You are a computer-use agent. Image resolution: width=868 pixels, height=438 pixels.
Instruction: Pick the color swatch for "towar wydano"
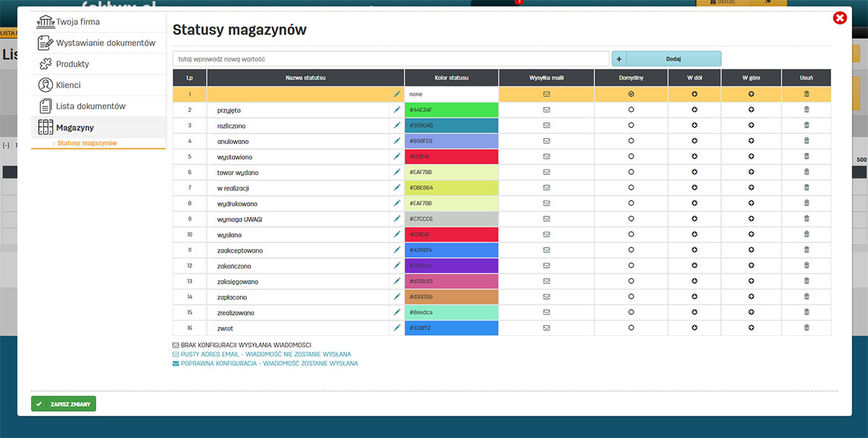(451, 172)
